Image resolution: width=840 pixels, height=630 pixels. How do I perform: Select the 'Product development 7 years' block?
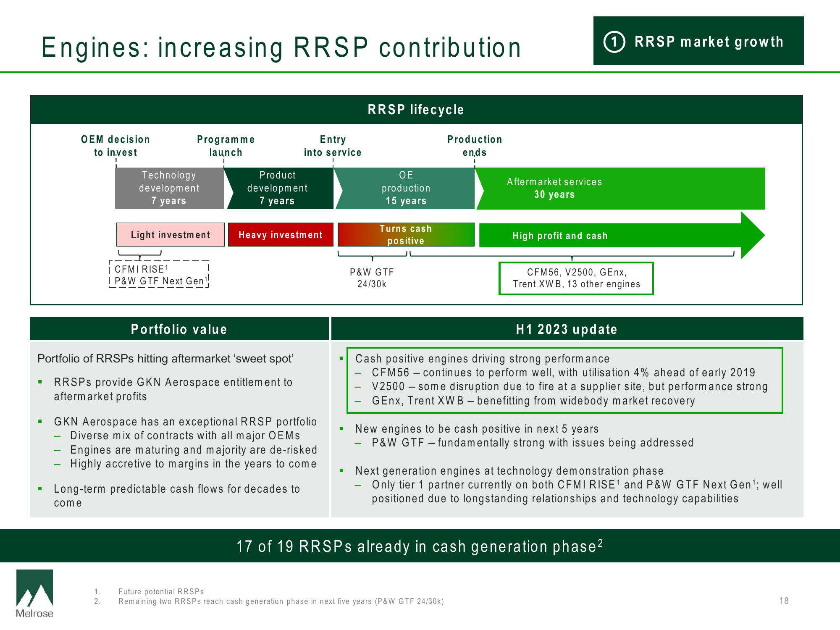pos(280,188)
